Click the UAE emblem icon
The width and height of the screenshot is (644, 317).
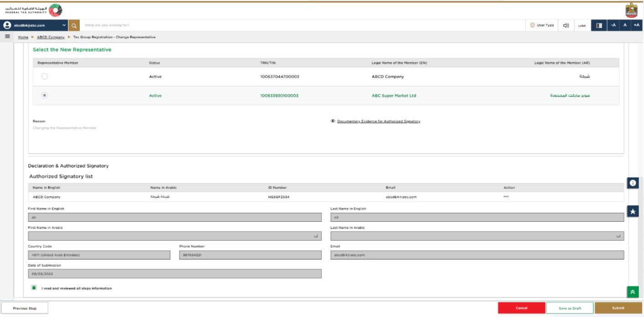pyautogui.click(x=632, y=10)
